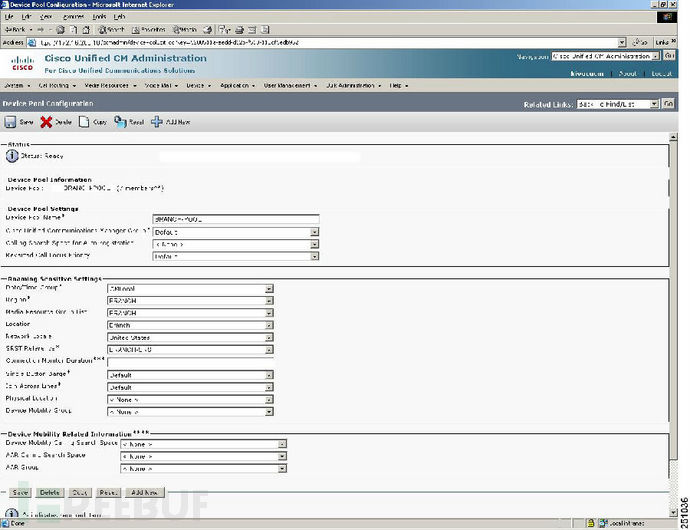Open the Calling Search Space for Auto-registration dropdown
Screen dimensions: 690x530
click(236, 244)
